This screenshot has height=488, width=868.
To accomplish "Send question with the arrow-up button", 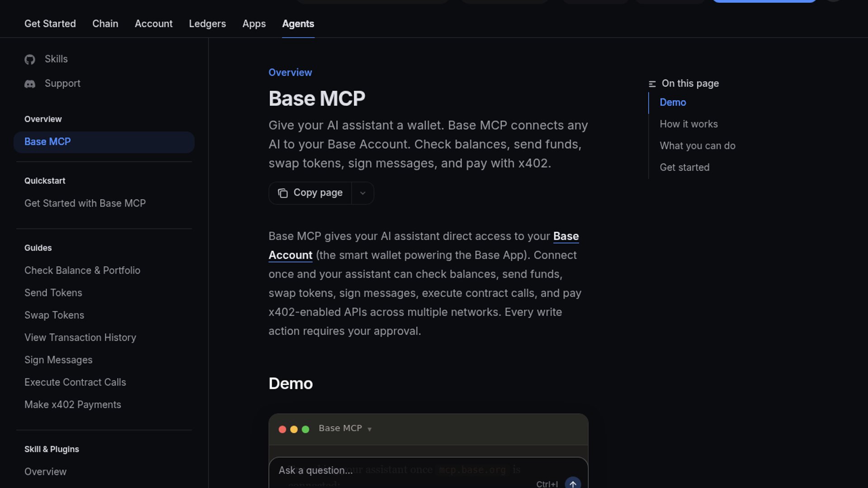I will [573, 483].
